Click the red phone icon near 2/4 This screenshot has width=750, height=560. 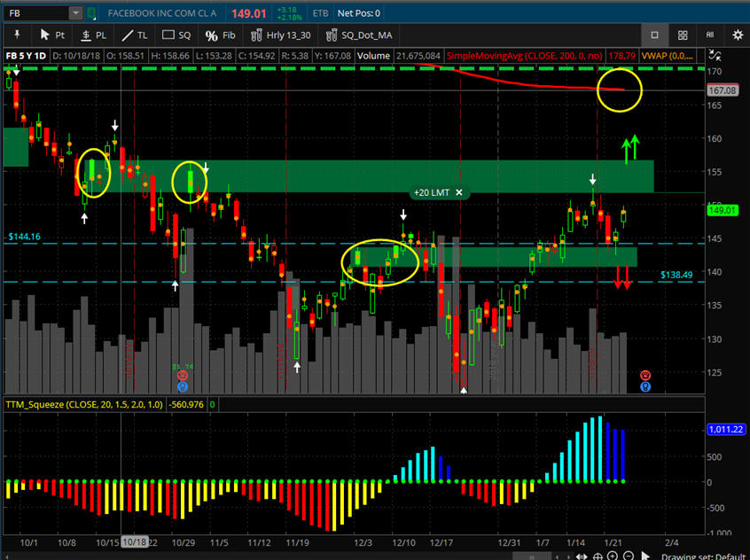click(645, 375)
